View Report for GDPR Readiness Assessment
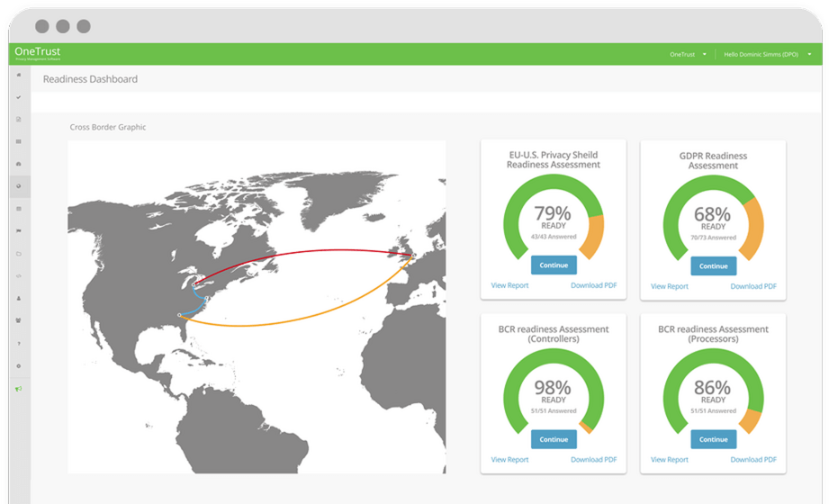The height and width of the screenshot is (504, 829). (x=670, y=286)
